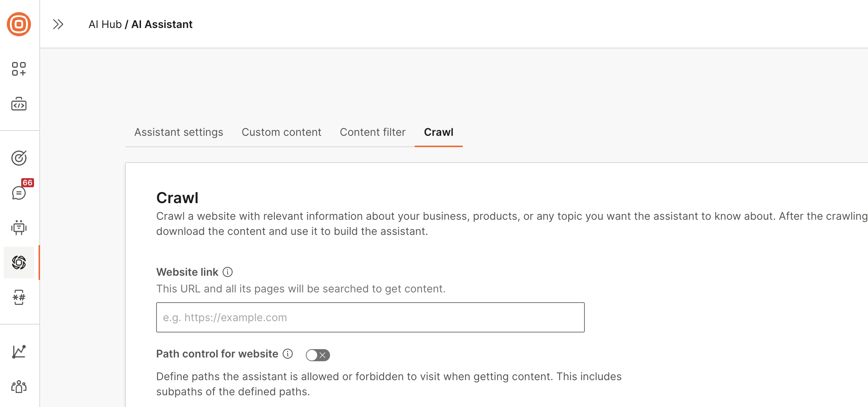Select the Crawl tab
The width and height of the screenshot is (868, 407).
(438, 132)
